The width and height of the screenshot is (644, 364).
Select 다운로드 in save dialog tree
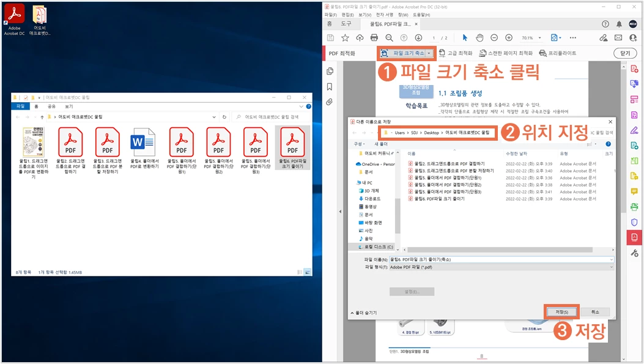(369, 199)
